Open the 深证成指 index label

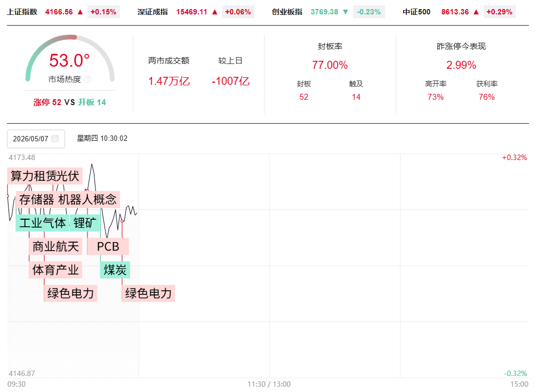153,12
